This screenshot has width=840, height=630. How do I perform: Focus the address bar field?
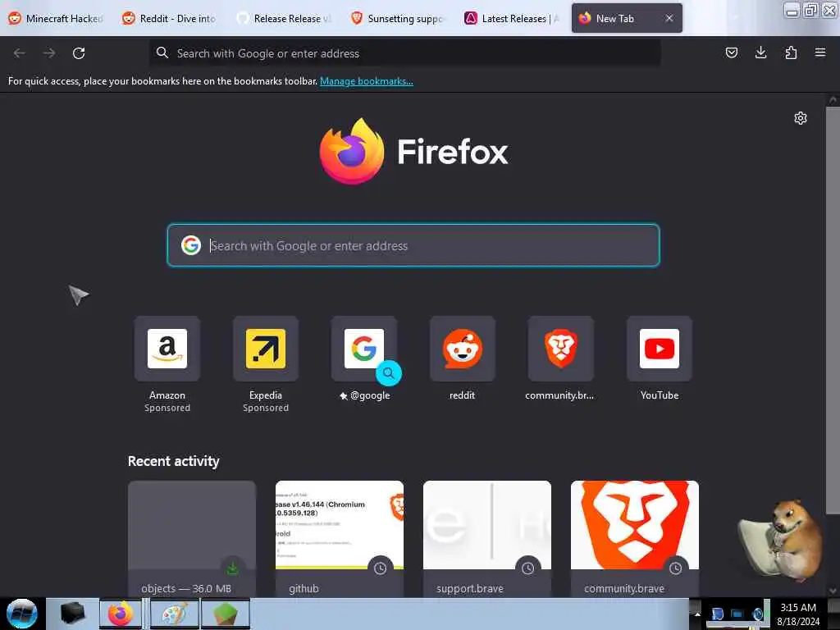tap(405, 53)
